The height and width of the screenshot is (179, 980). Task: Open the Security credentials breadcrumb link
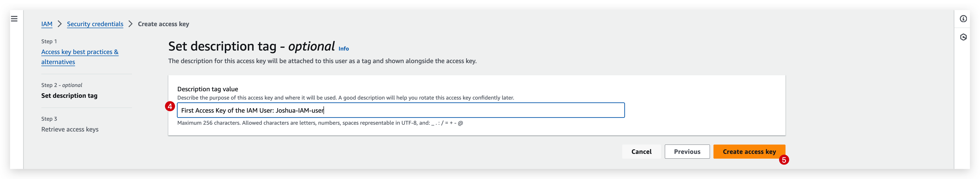click(x=95, y=24)
